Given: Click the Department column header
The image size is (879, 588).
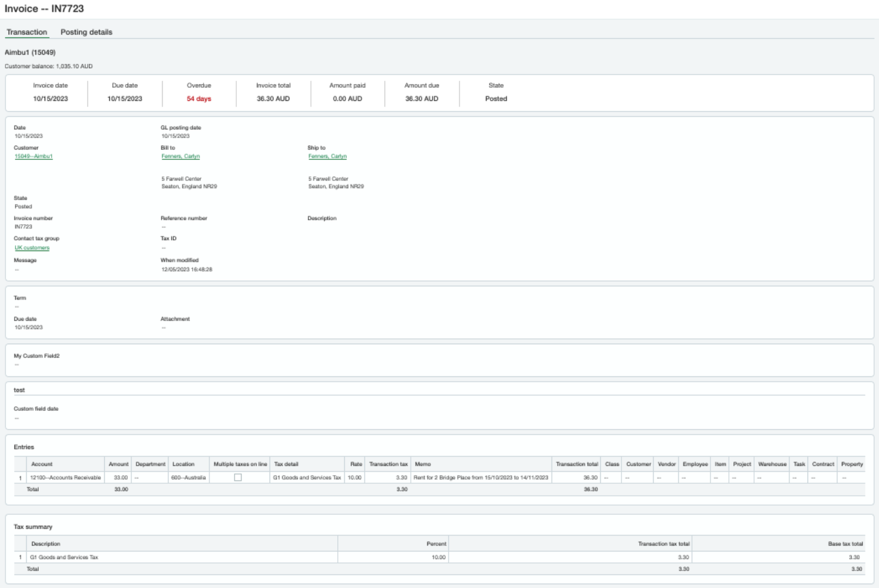Looking at the screenshot, I should (150, 464).
